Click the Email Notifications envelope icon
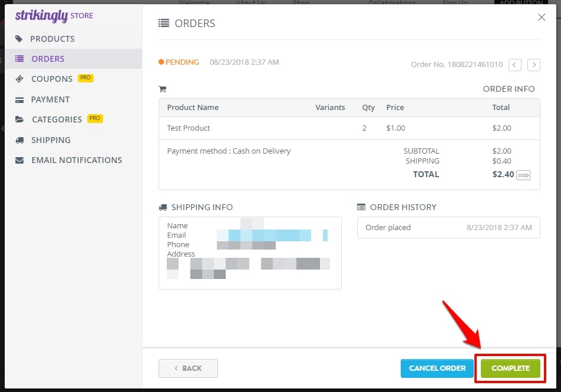This screenshot has width=561, height=392. click(18, 160)
